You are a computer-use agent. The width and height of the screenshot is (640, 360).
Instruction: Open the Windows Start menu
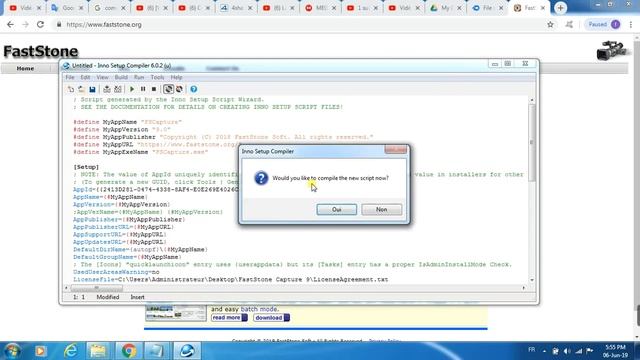12,351
